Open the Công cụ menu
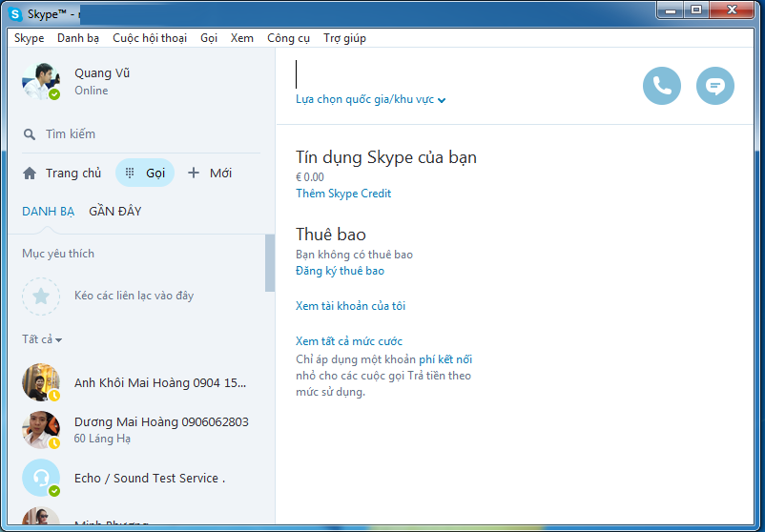 [288, 38]
